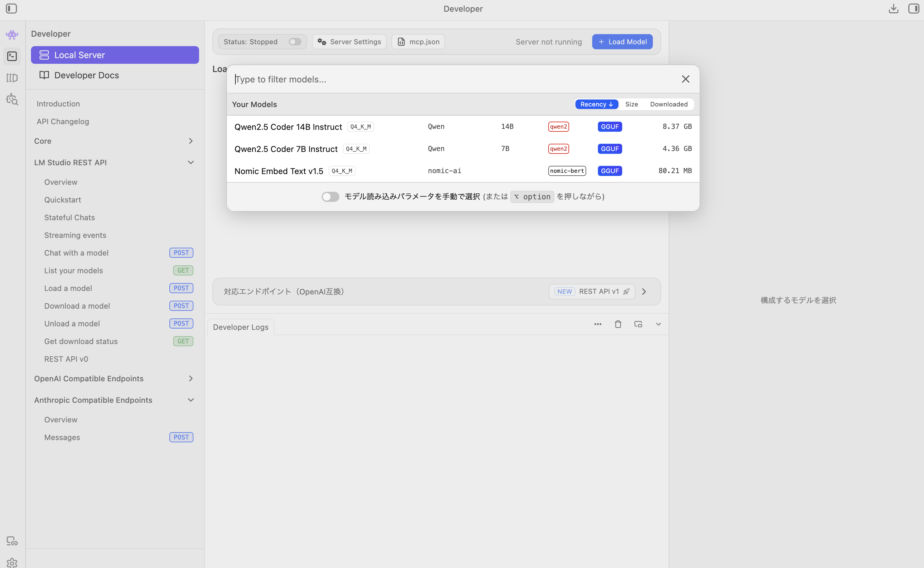Toggle the server Status switch
The height and width of the screenshot is (568, 924).
[295, 42]
